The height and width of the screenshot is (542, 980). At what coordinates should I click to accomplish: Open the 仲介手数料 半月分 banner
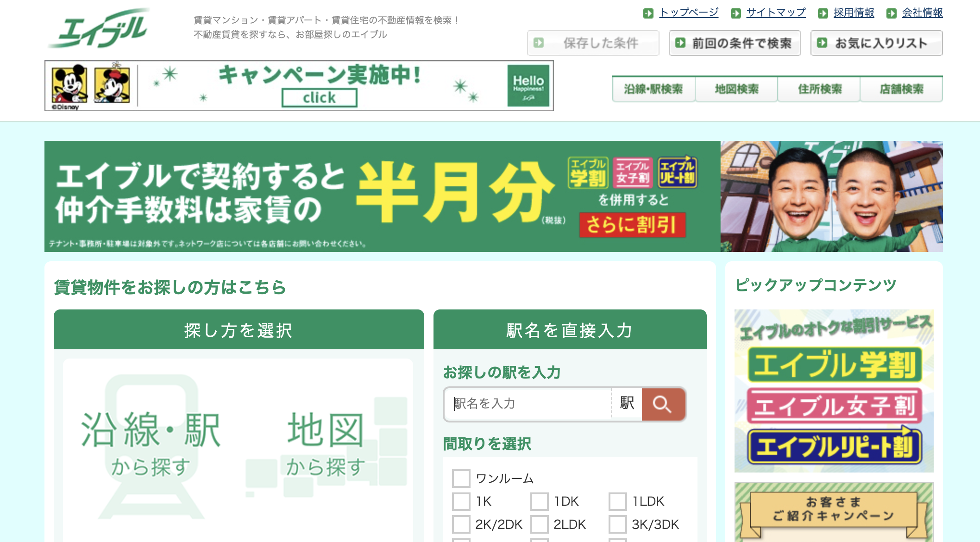494,196
